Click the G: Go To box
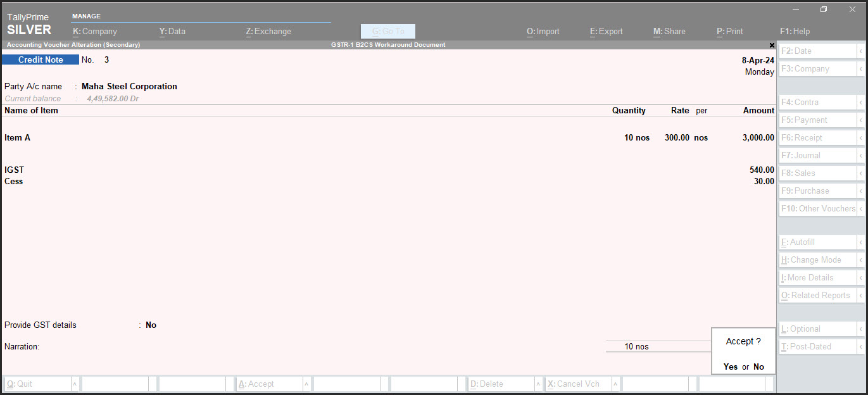Viewport: 868px width, 395px height. [x=388, y=31]
